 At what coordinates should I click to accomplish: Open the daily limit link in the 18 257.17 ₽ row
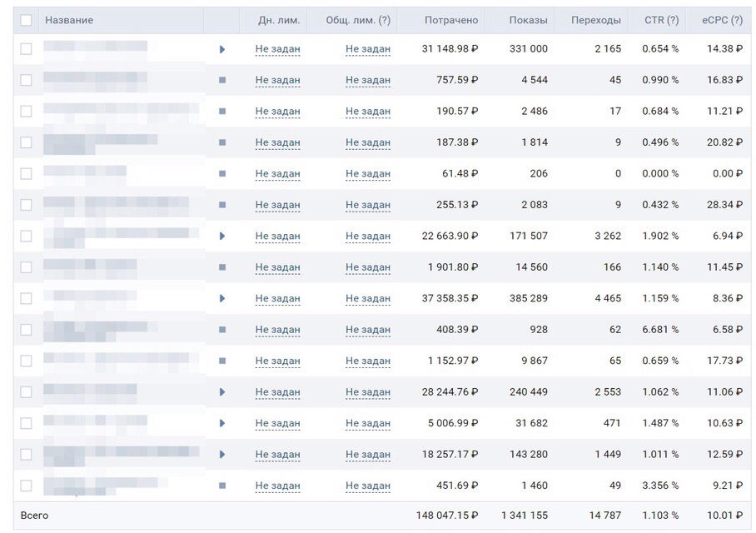277,455
